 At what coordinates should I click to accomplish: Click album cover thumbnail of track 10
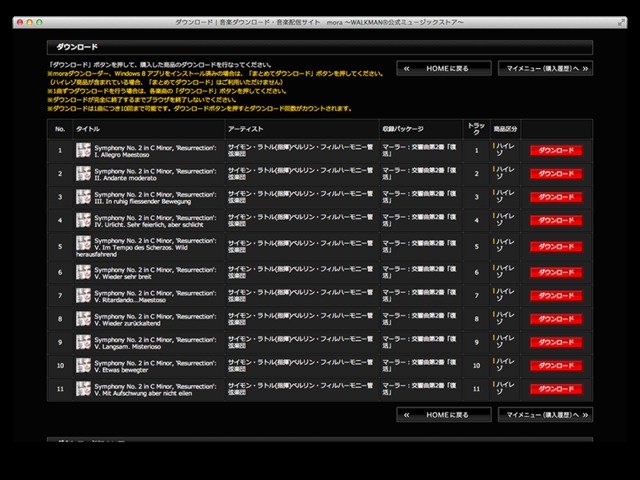click(83, 365)
